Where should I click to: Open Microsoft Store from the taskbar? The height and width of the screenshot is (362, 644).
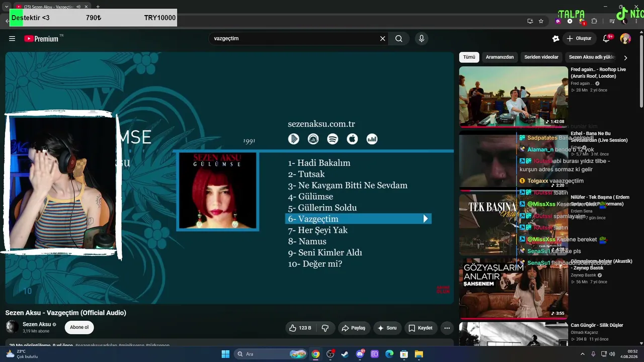point(404,354)
